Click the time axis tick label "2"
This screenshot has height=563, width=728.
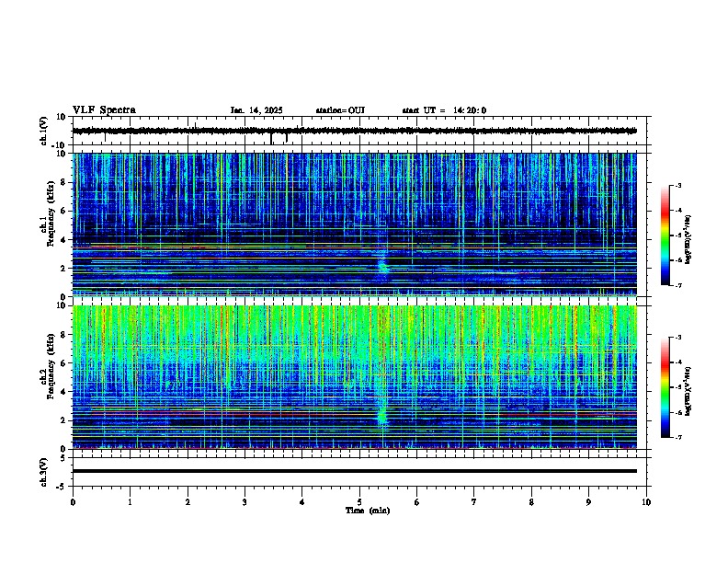[188, 502]
